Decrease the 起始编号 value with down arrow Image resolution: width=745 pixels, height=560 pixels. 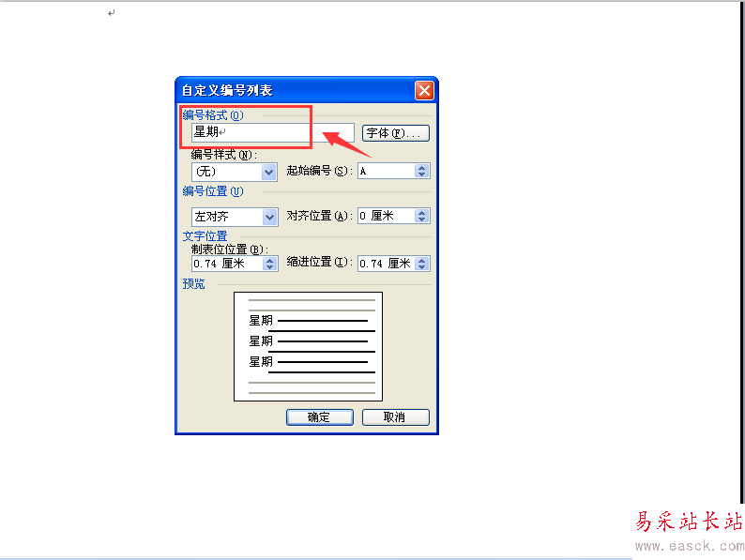[x=422, y=174]
